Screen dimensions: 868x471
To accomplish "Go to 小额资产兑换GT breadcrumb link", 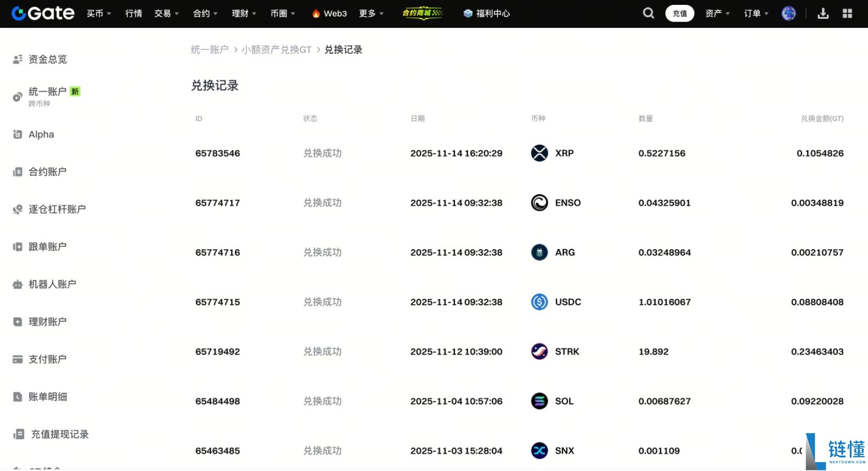I will [x=277, y=50].
